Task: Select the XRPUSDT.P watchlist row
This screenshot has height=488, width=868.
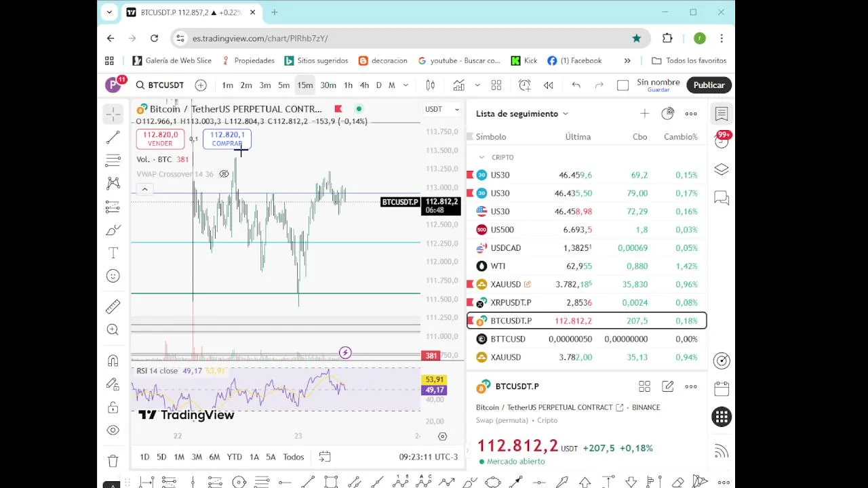Action: (587, 302)
